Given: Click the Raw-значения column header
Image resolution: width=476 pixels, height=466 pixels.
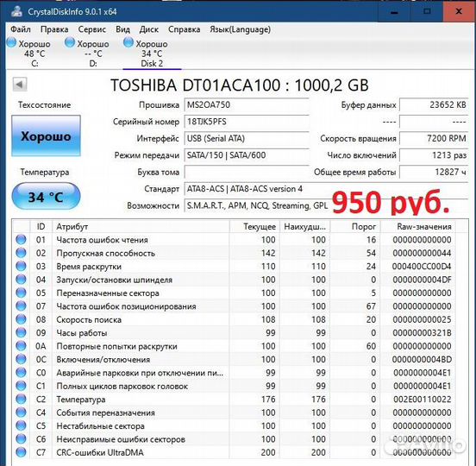Looking at the screenshot, I should [418, 227].
